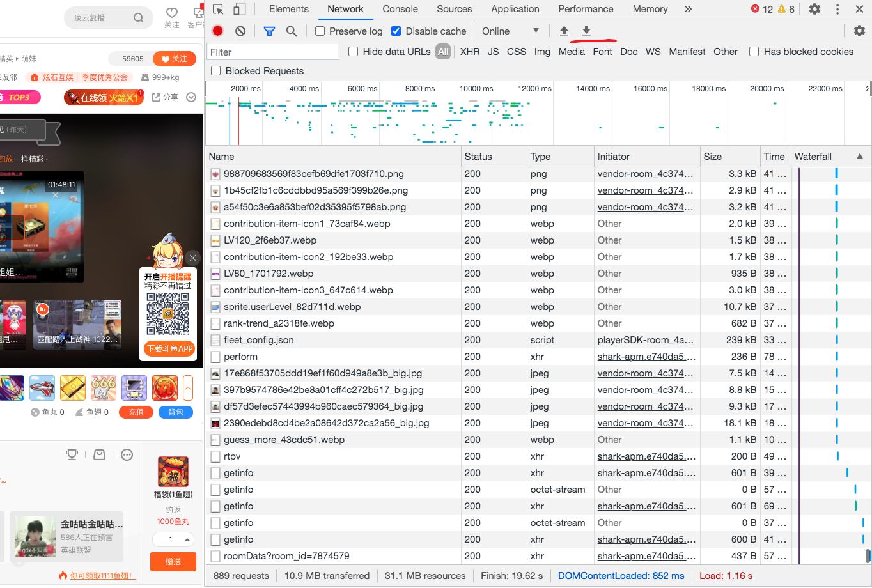This screenshot has width=872, height=588.
Task: Open the network search magnifier
Action: [292, 31]
